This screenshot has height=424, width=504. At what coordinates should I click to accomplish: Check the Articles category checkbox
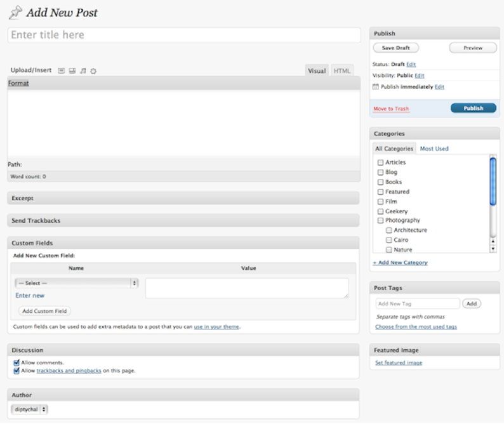click(380, 162)
